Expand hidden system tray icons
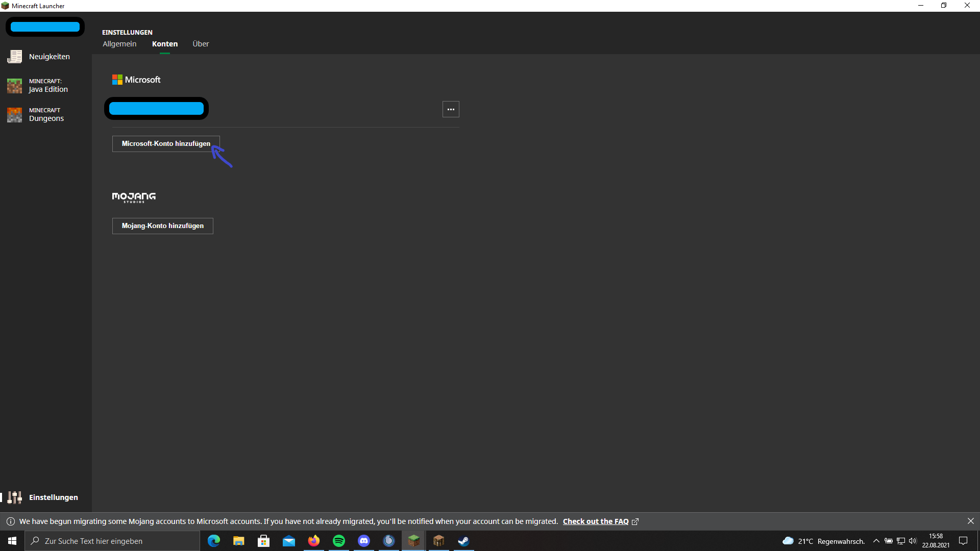Image resolution: width=980 pixels, height=551 pixels. [876, 541]
